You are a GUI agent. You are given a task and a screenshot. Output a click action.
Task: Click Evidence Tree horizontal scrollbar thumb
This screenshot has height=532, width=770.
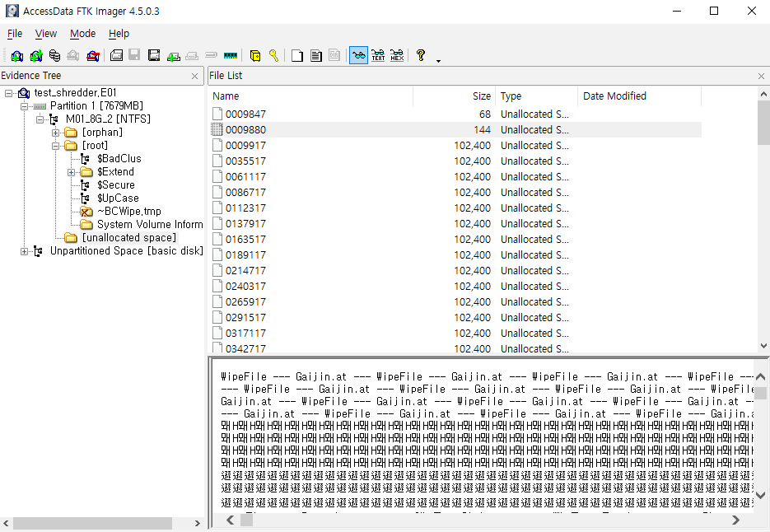coord(92,523)
